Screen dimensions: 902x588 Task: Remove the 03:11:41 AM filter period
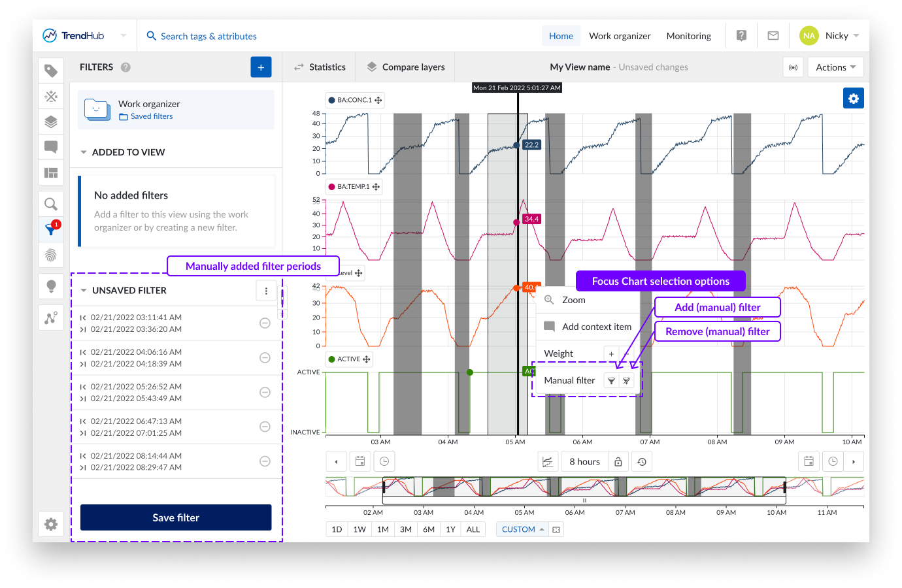click(265, 323)
